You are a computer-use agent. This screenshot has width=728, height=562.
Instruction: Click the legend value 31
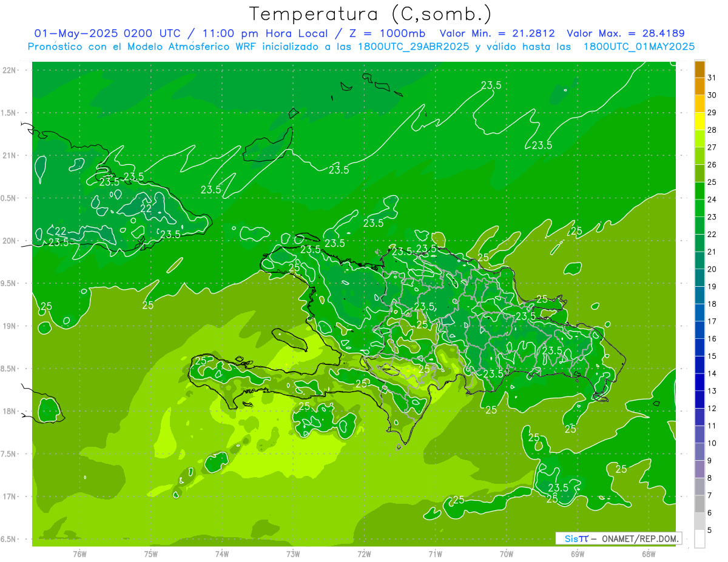tap(712, 78)
